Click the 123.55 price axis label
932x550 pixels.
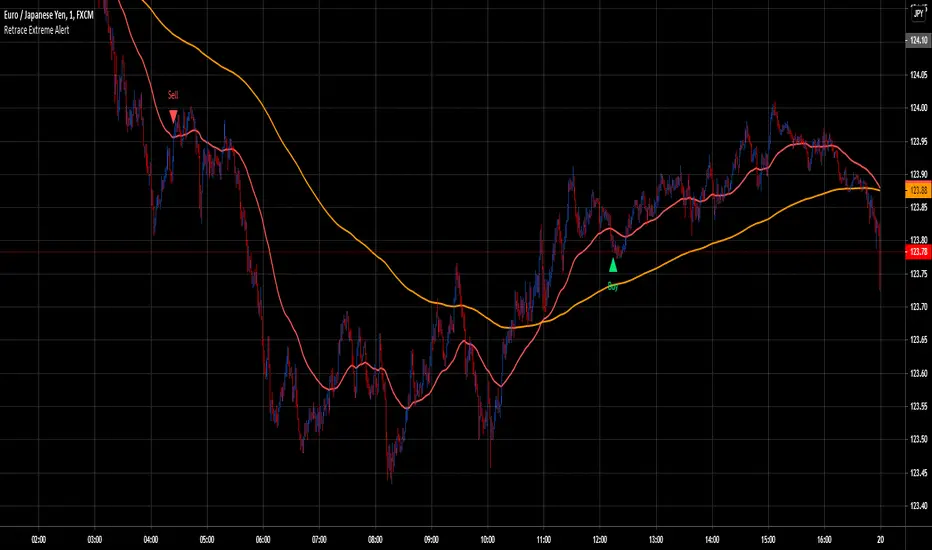pyautogui.click(x=918, y=406)
